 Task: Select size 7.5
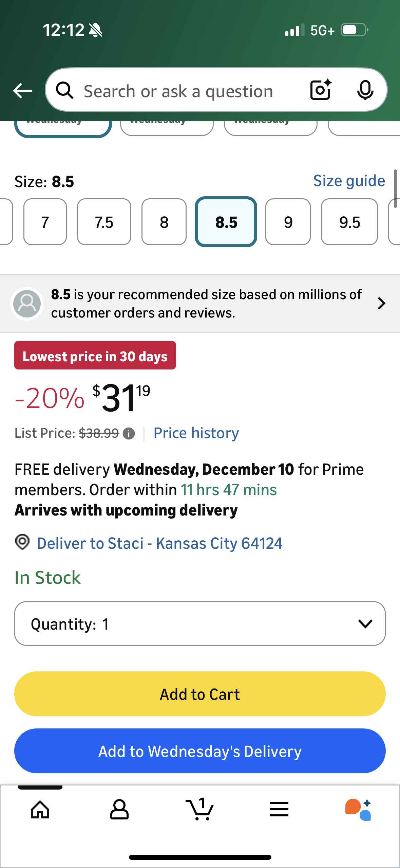point(104,222)
